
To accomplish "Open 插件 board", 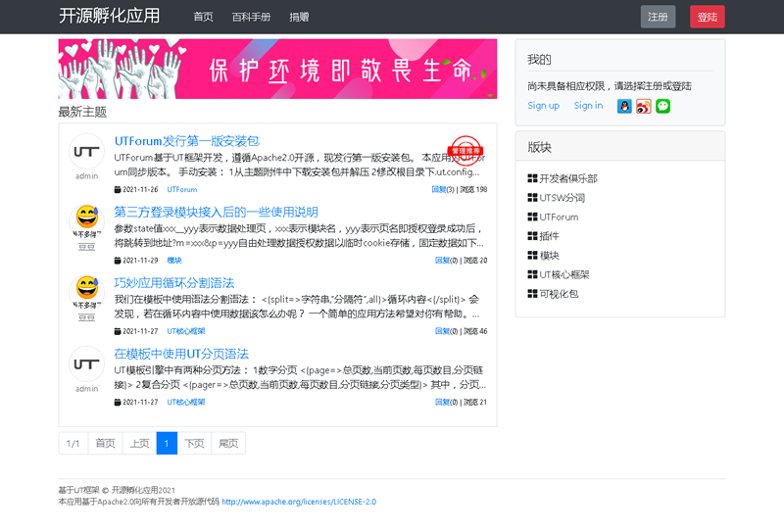I will pyautogui.click(x=549, y=236).
